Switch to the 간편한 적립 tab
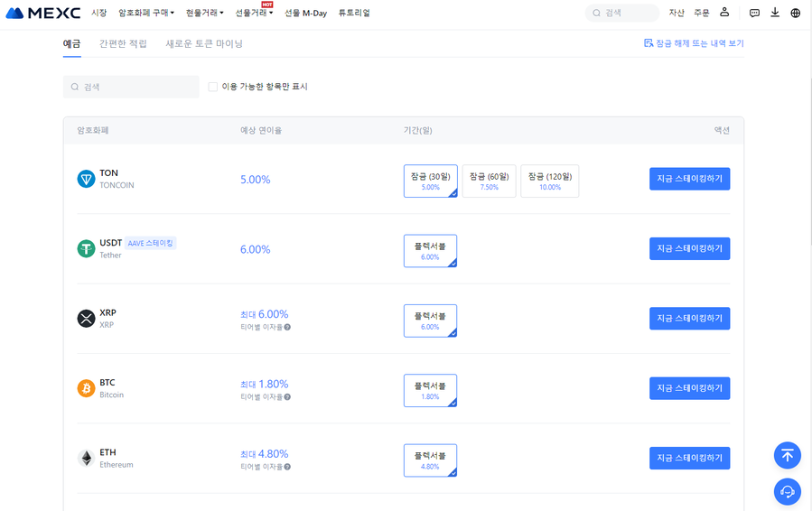This screenshot has height=511, width=812. point(123,43)
